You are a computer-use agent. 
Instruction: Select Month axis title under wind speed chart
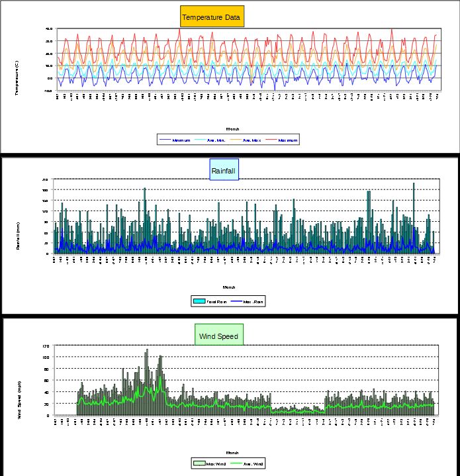[x=232, y=453]
